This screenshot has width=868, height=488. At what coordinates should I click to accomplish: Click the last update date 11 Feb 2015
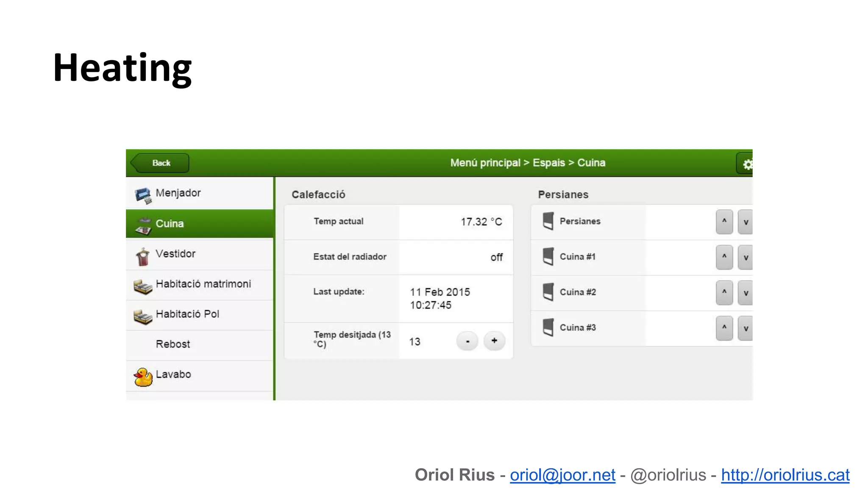click(x=440, y=292)
